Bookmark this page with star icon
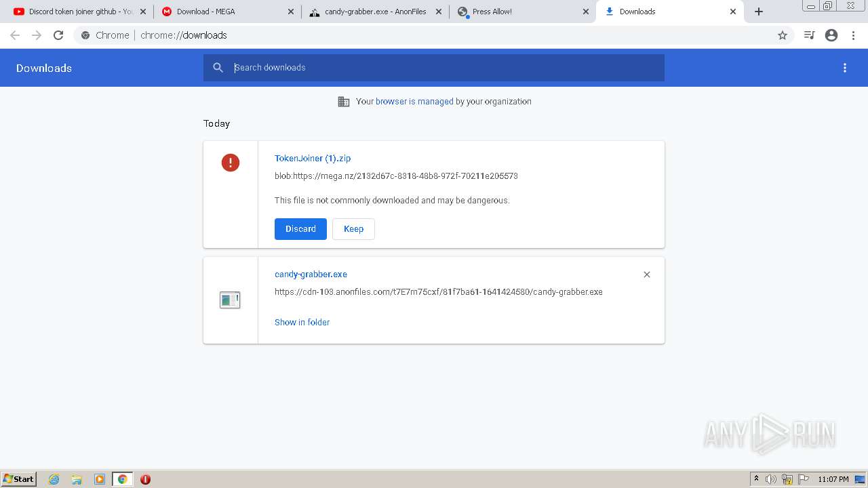 [783, 35]
